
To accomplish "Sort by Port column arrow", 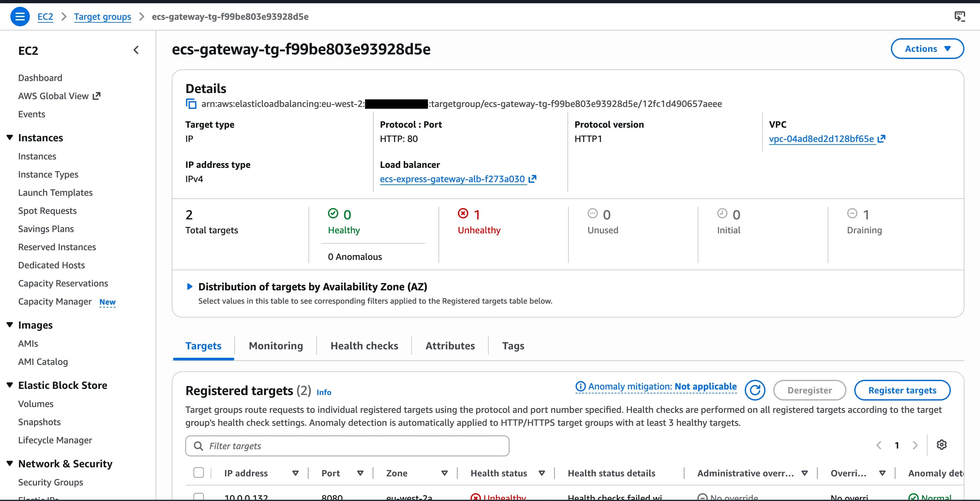I will (360, 473).
